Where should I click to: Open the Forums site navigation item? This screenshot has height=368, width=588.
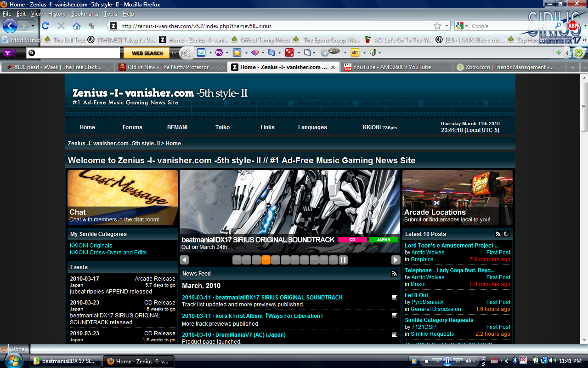132,127
